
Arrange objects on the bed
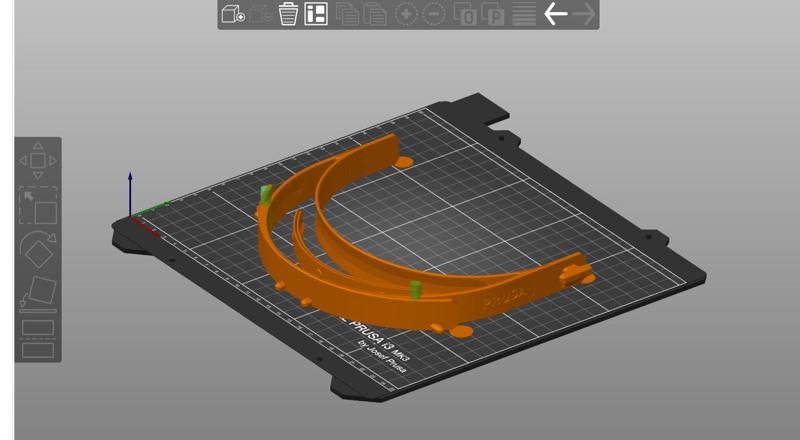tap(316, 14)
